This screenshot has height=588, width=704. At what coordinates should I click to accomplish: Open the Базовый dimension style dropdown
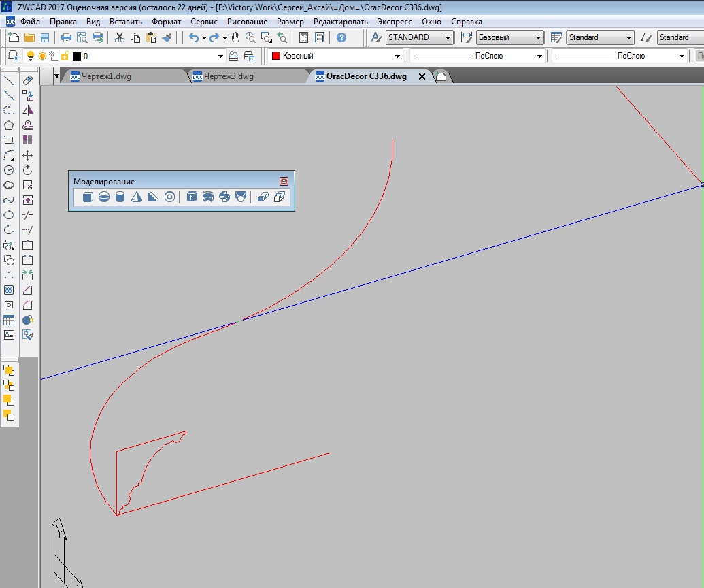[510, 37]
